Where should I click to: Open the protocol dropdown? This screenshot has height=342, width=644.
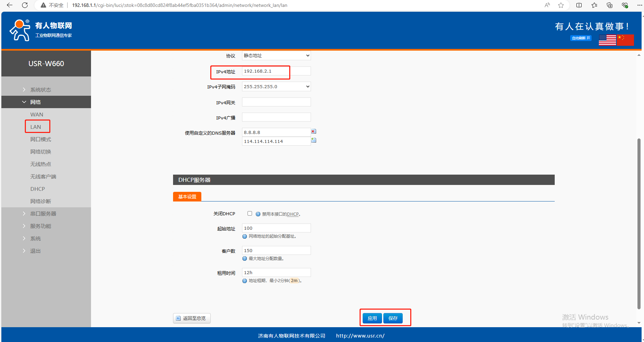click(x=276, y=56)
